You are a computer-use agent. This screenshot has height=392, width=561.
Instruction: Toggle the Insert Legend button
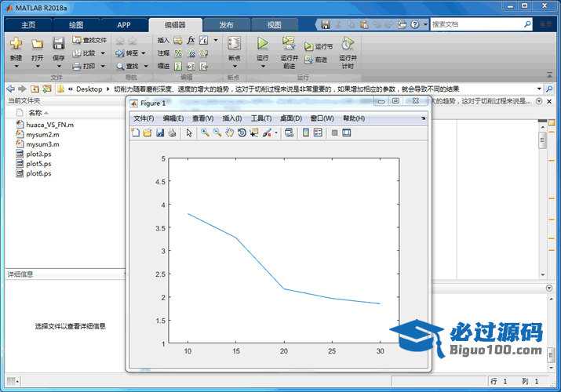tap(318, 133)
